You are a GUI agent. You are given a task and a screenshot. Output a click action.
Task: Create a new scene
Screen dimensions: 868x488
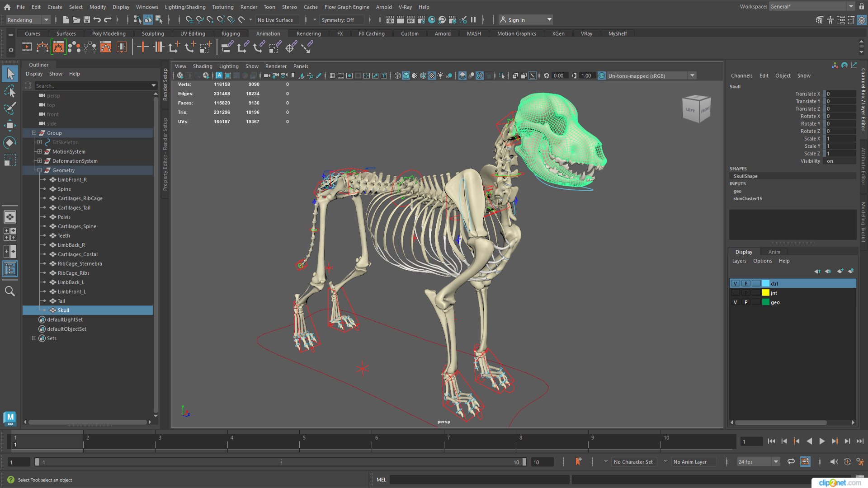[66, 19]
